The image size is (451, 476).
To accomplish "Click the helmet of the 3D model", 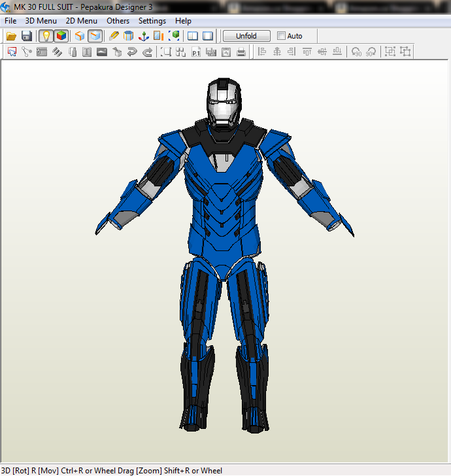I will (x=224, y=104).
